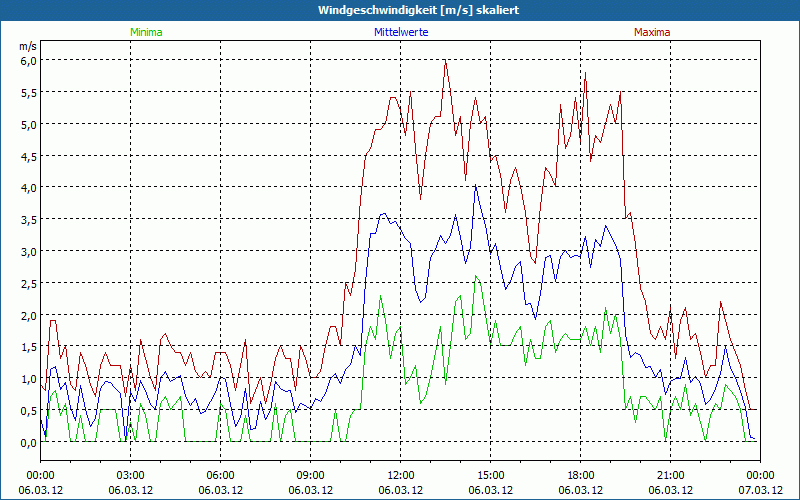Image resolution: width=800 pixels, height=500 pixels.
Task: Click the "4,0" y-axis value
Action: pos(29,188)
